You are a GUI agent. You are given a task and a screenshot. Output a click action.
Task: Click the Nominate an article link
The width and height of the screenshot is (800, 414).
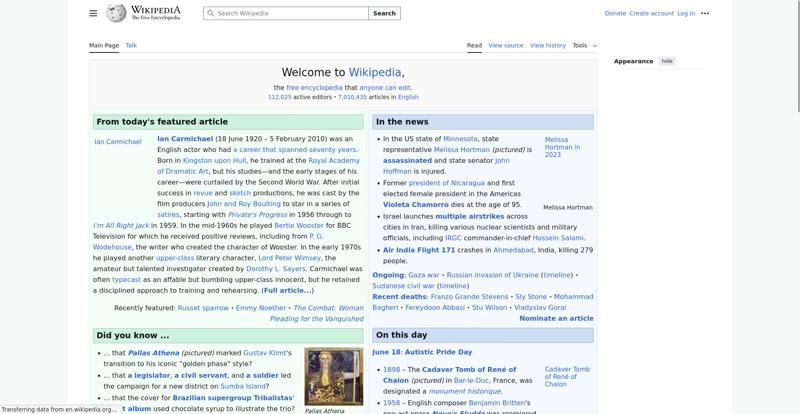tap(556, 318)
